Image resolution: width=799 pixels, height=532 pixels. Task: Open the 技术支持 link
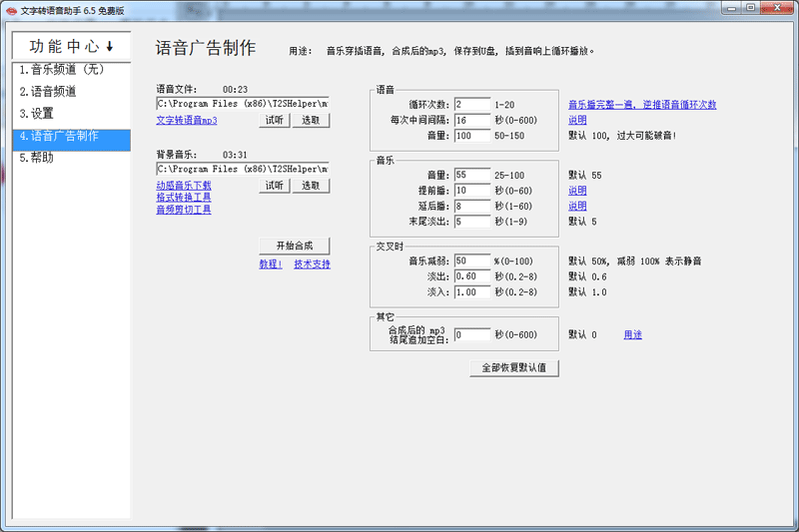point(312,264)
